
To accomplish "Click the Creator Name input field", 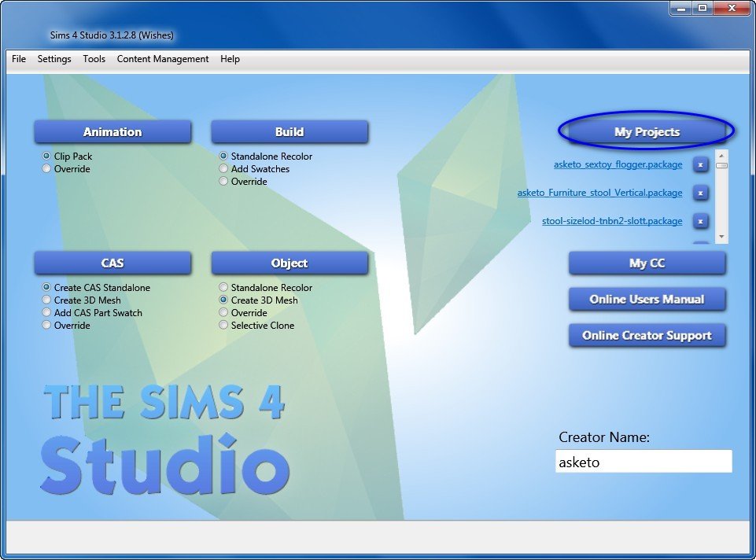I will (x=644, y=461).
